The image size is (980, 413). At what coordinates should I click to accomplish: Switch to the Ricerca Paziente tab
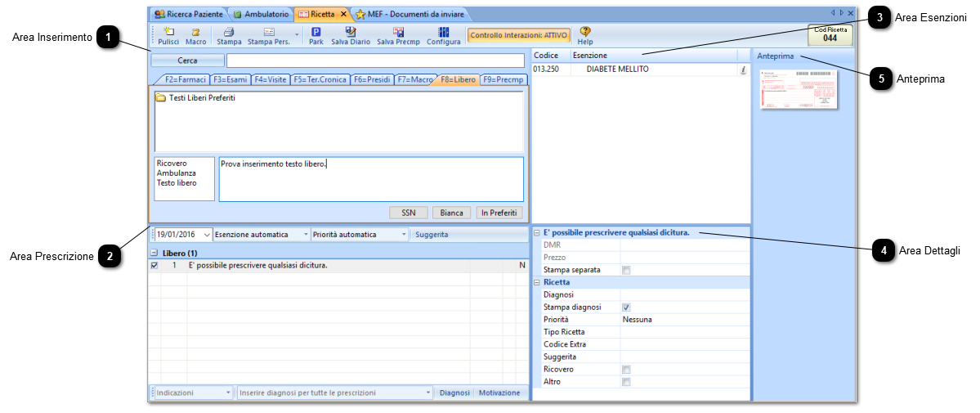[x=188, y=14]
